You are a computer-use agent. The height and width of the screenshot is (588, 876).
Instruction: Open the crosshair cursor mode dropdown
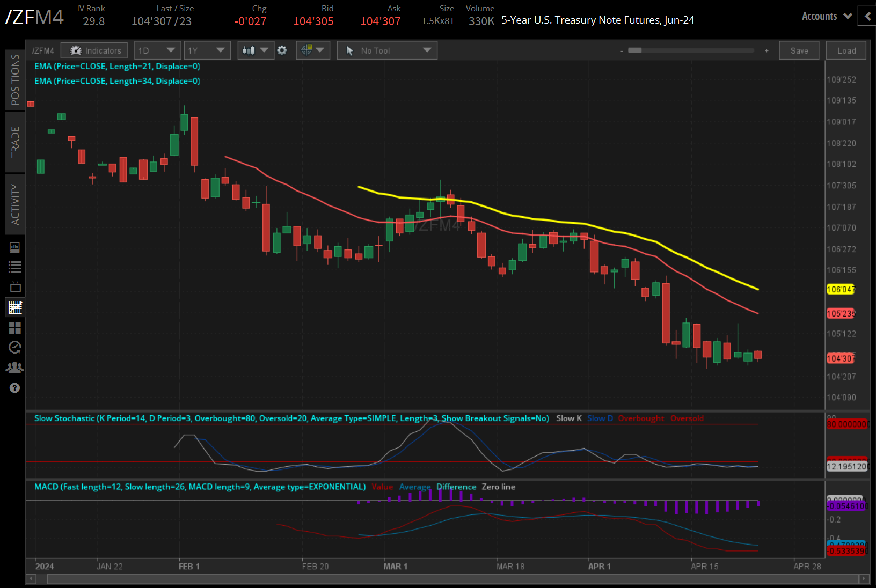click(312, 50)
